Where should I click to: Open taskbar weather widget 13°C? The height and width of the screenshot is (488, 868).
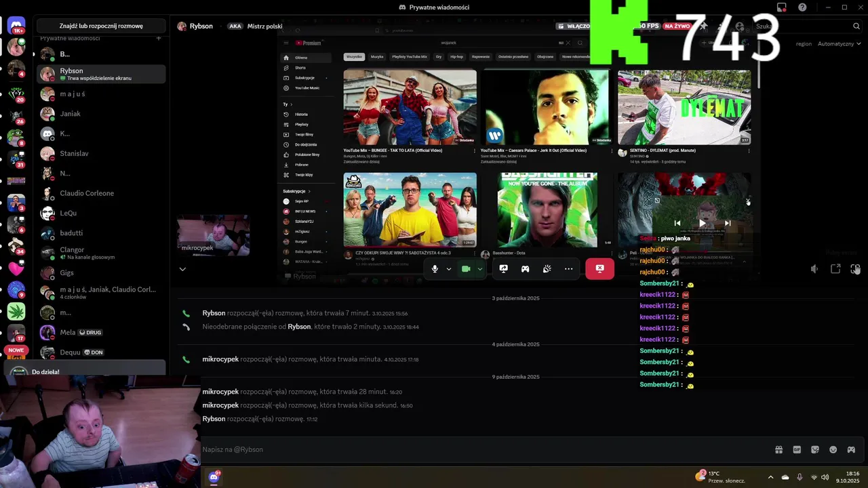point(720,477)
